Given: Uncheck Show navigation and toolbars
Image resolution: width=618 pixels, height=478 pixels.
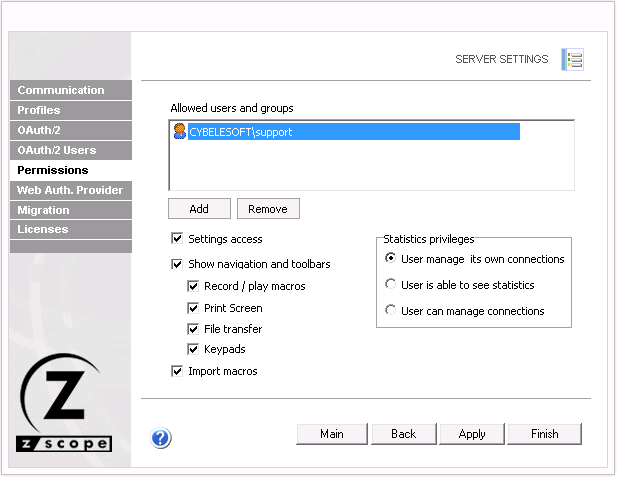Looking at the screenshot, I should point(177,264).
